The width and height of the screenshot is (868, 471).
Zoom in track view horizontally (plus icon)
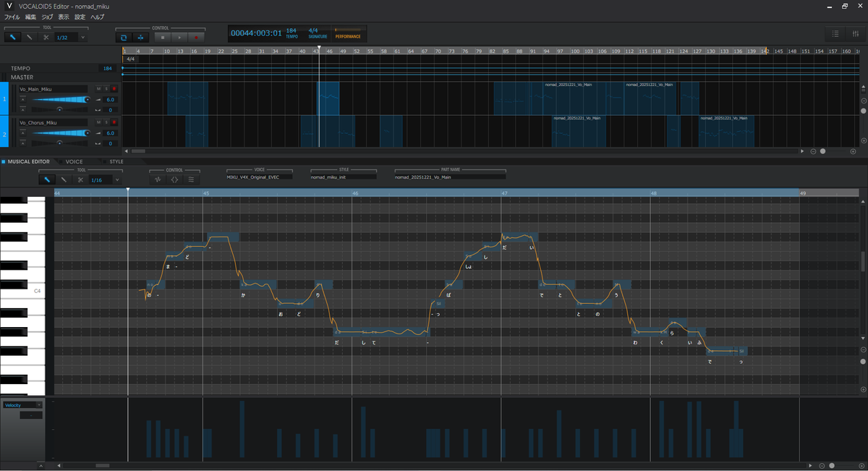[854, 151]
